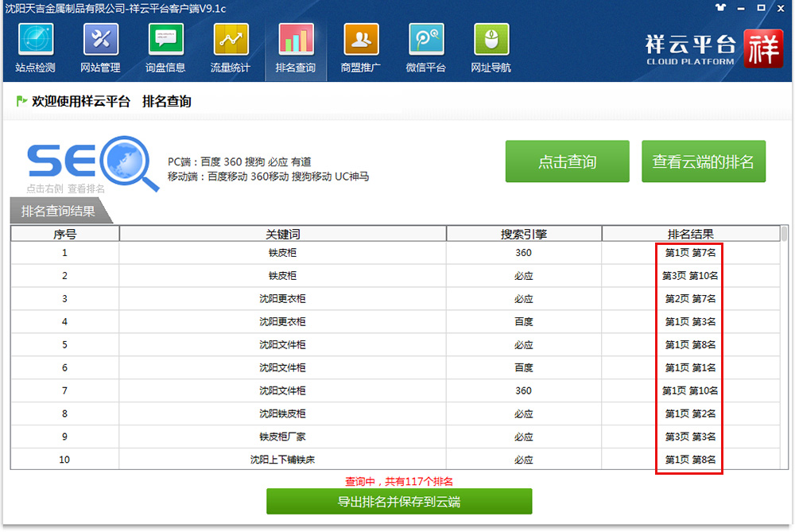The width and height of the screenshot is (795, 532).
Task: Click the 移动端 search engines line
Action: click(x=268, y=177)
